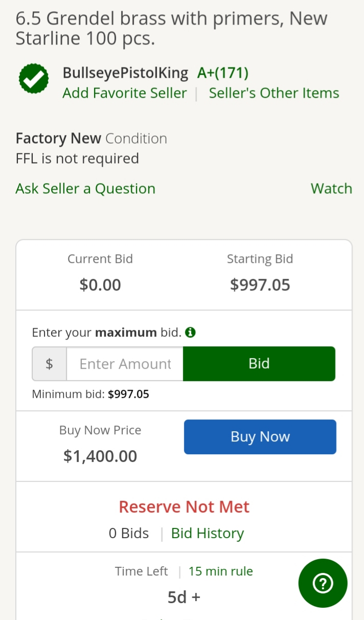Open BullseyePistolKing seller profile
This screenshot has width=364, height=620.
coord(125,73)
